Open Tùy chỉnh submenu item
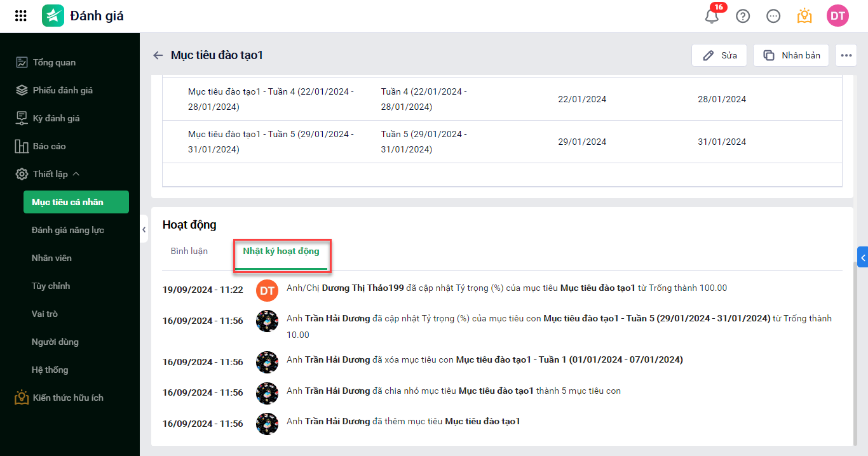 [x=51, y=286]
